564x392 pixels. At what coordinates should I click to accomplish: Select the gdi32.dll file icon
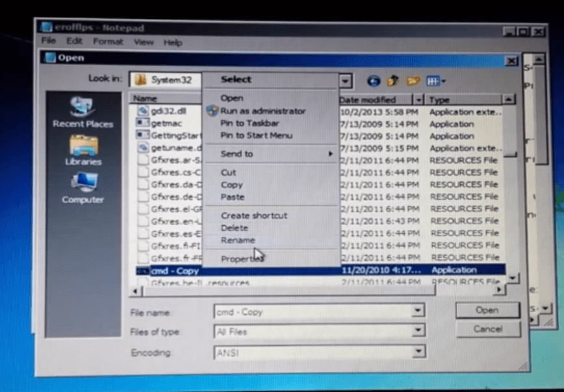(143, 111)
